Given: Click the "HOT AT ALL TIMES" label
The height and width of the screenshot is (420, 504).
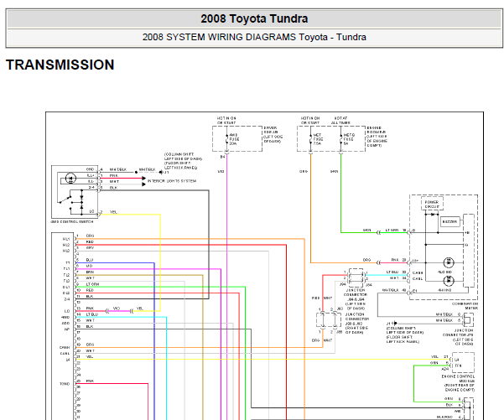Looking at the screenshot, I should (x=340, y=121).
